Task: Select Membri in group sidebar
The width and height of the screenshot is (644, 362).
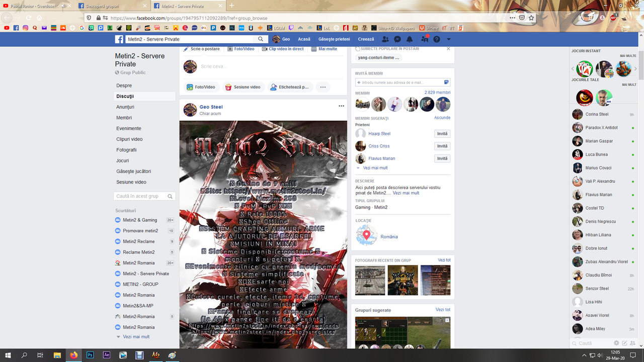Action: click(124, 118)
